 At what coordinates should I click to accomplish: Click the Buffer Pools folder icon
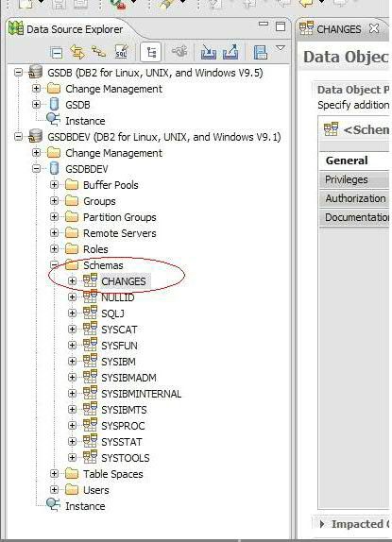pyautogui.click(x=72, y=184)
